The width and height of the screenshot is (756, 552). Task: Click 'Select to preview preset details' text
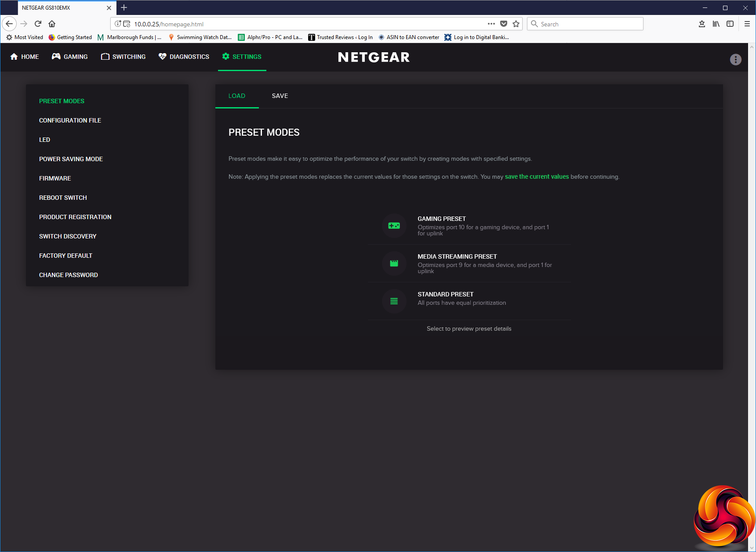[x=469, y=328]
